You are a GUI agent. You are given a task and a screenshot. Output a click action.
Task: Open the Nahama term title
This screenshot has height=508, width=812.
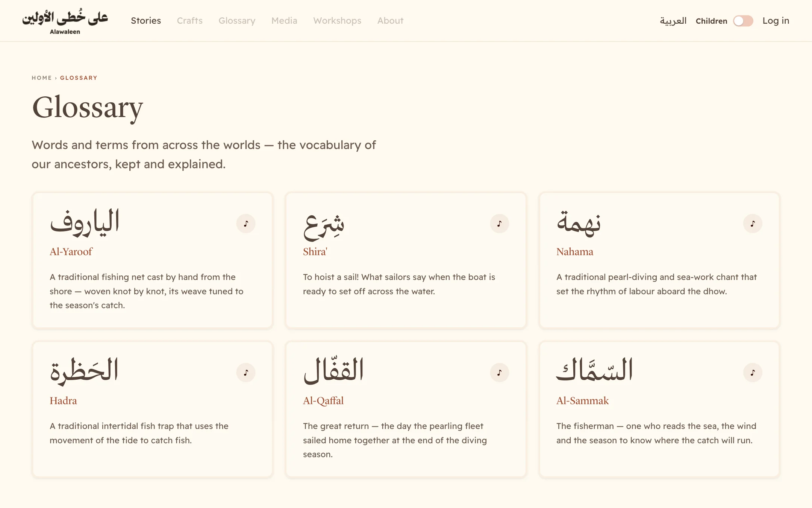pos(575,251)
